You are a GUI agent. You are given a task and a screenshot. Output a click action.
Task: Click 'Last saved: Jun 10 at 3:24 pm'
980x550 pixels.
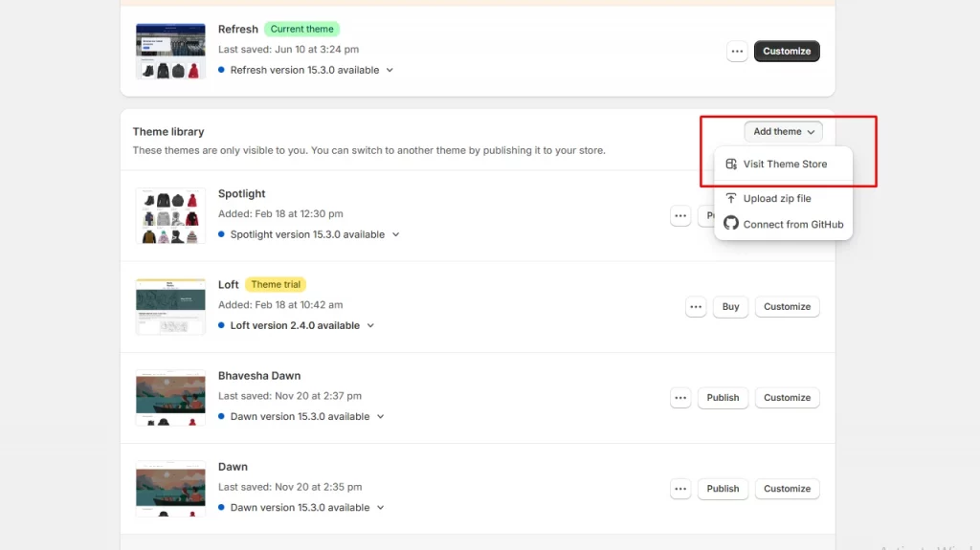click(x=289, y=50)
